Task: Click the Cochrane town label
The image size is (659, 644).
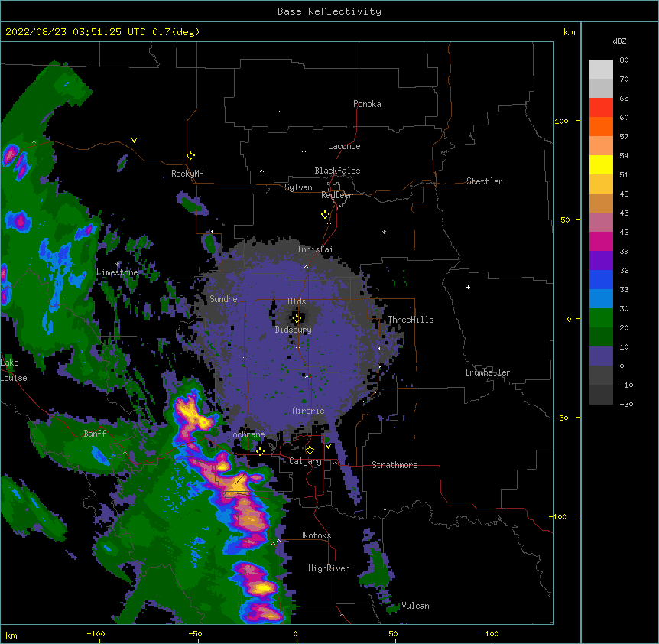Action: point(246,434)
